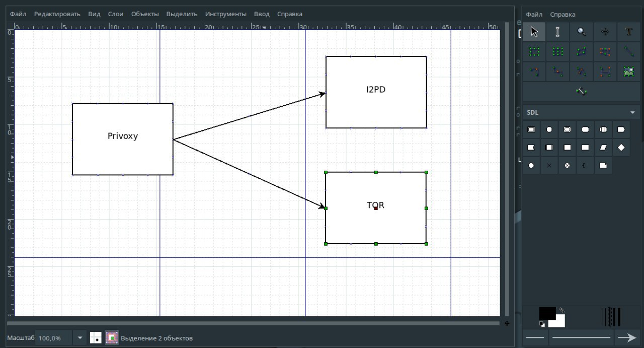Open the Справка menu in toolbox
Image resolution: width=644 pixels, height=348 pixels.
pos(562,15)
